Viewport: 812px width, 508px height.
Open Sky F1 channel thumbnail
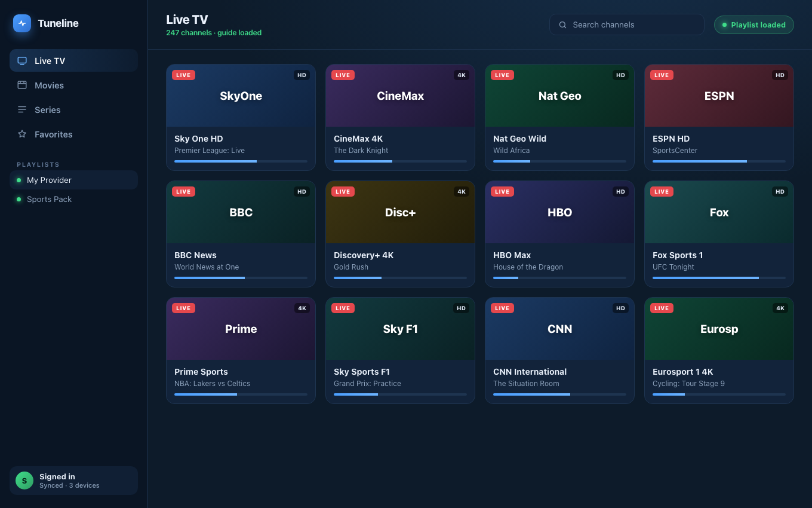tap(400, 329)
